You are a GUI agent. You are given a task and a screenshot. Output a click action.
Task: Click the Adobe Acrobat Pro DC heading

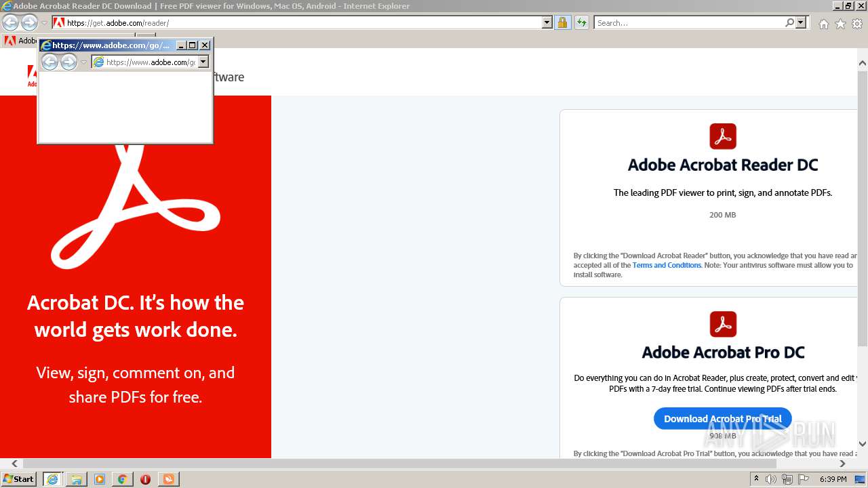coord(723,352)
